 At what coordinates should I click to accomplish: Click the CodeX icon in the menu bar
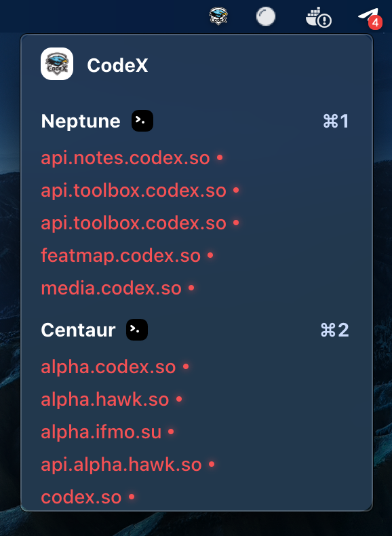tap(218, 16)
